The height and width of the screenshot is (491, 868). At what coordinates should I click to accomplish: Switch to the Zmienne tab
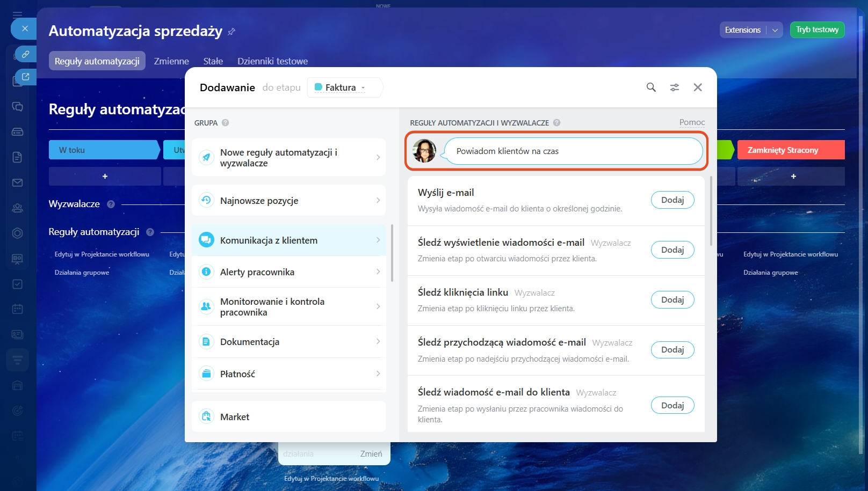click(x=171, y=61)
